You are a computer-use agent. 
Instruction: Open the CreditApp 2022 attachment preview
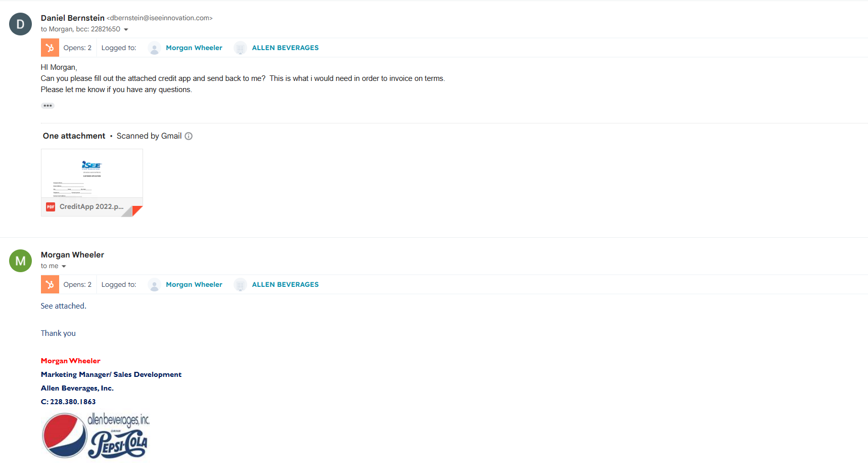tap(92, 175)
